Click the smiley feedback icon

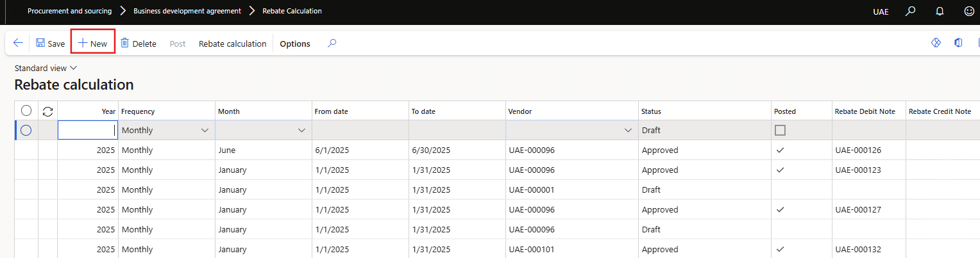[x=969, y=12]
